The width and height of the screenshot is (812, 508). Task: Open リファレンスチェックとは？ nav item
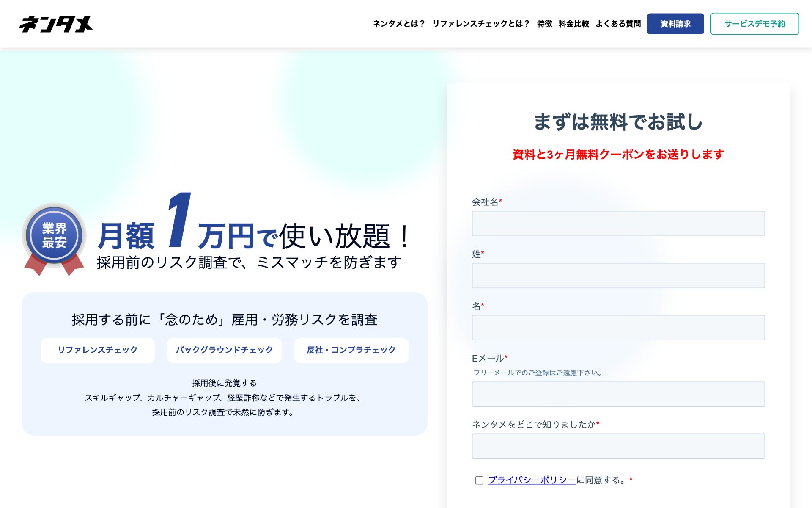(481, 24)
